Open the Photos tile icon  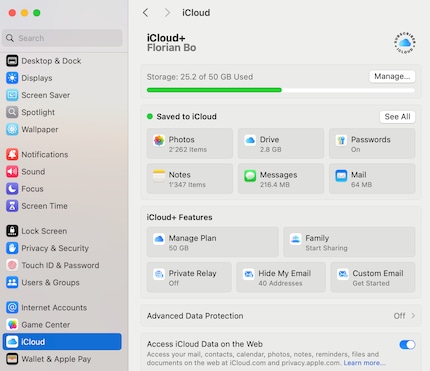(159, 140)
